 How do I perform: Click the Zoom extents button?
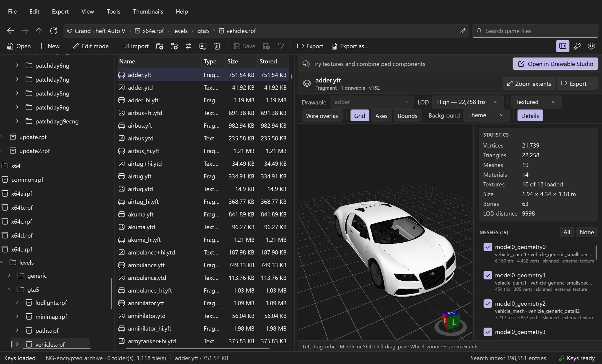529,84
